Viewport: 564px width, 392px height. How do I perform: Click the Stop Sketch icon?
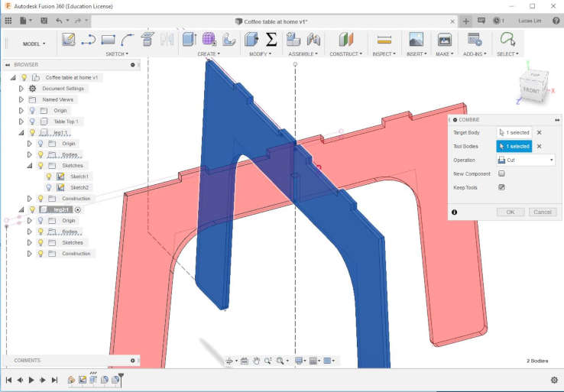[x=147, y=39]
